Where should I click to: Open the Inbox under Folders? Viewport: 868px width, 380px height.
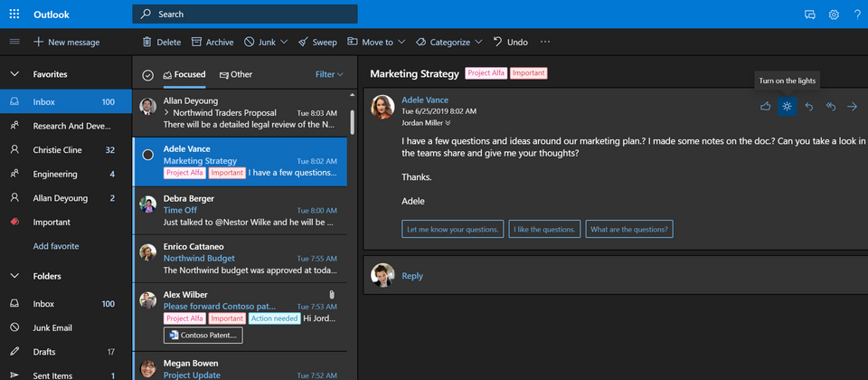[66, 304]
